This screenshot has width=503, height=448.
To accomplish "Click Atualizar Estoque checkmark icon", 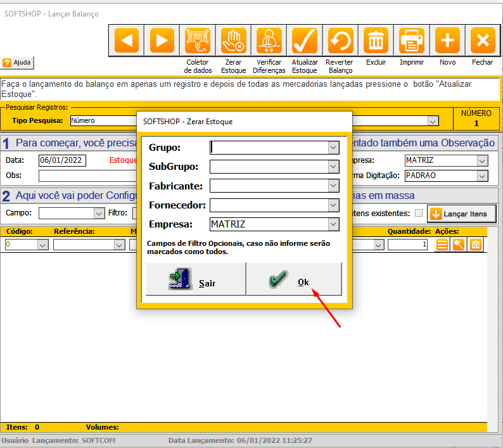I will [x=305, y=41].
